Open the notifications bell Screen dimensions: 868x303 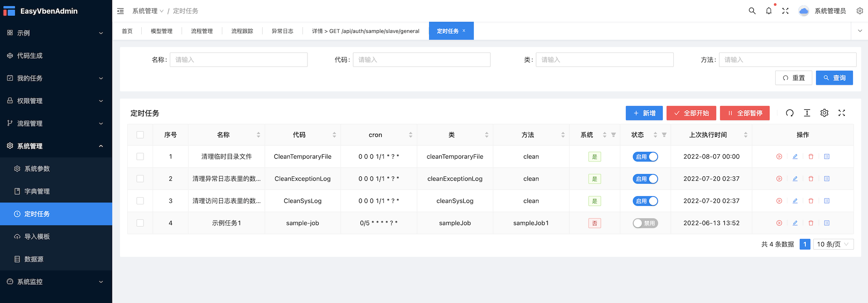pos(769,11)
